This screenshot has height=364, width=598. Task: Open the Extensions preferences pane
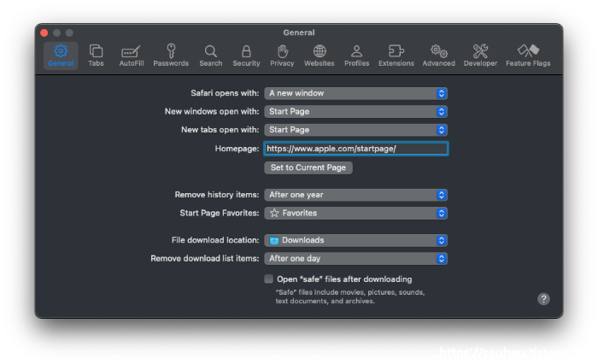click(396, 56)
